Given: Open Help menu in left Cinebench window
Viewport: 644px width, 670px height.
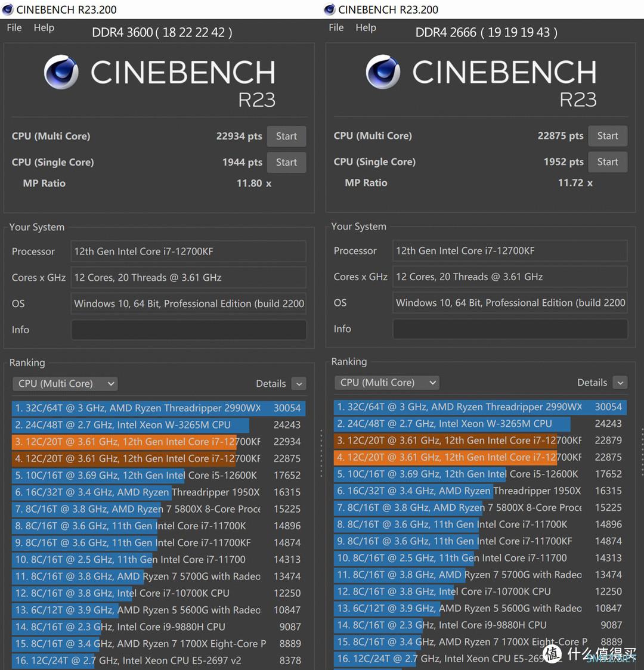Looking at the screenshot, I should click(x=44, y=27).
